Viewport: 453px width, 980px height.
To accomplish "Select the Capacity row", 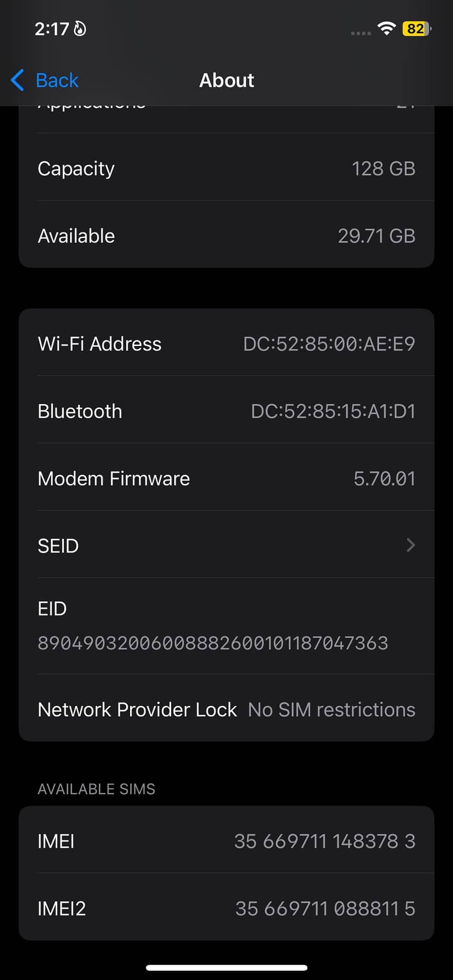I will click(226, 168).
